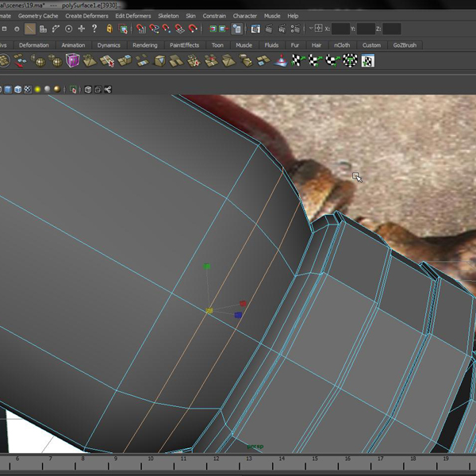The height and width of the screenshot is (476, 476).
Task: Toggle textured checker display viewport icon
Action: pos(28,89)
